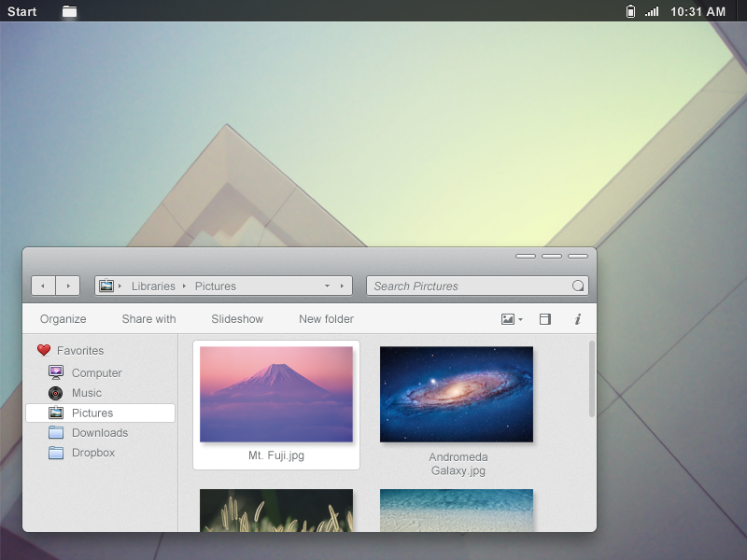Open the signal strength indicator
The image size is (747, 560).
pos(652,11)
